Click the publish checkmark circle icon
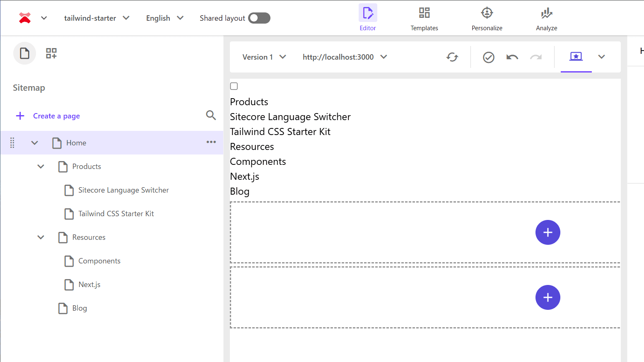644x362 pixels. click(489, 57)
